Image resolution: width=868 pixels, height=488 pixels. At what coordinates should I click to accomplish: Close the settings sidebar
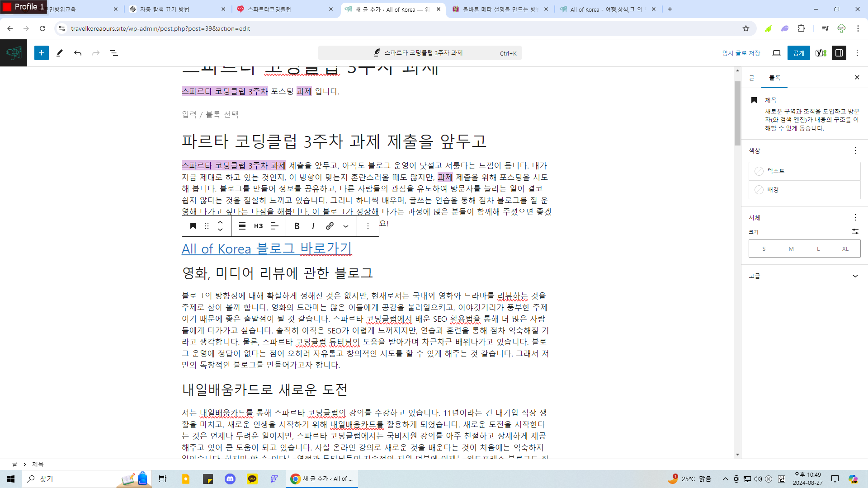pos(857,77)
